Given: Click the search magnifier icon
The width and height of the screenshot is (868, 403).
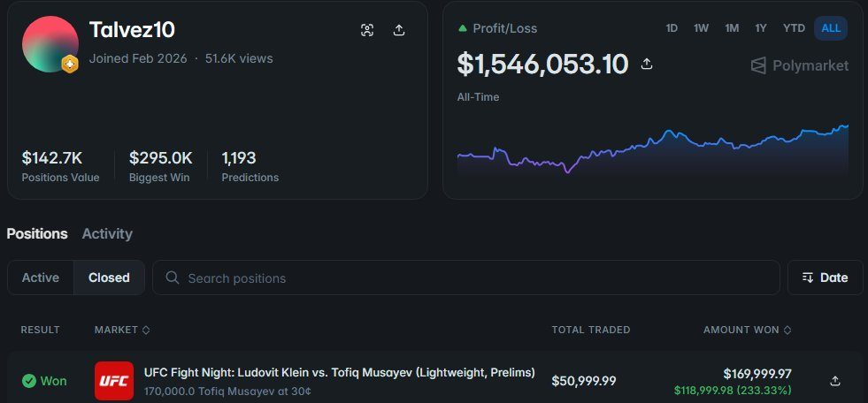Looking at the screenshot, I should click(173, 278).
